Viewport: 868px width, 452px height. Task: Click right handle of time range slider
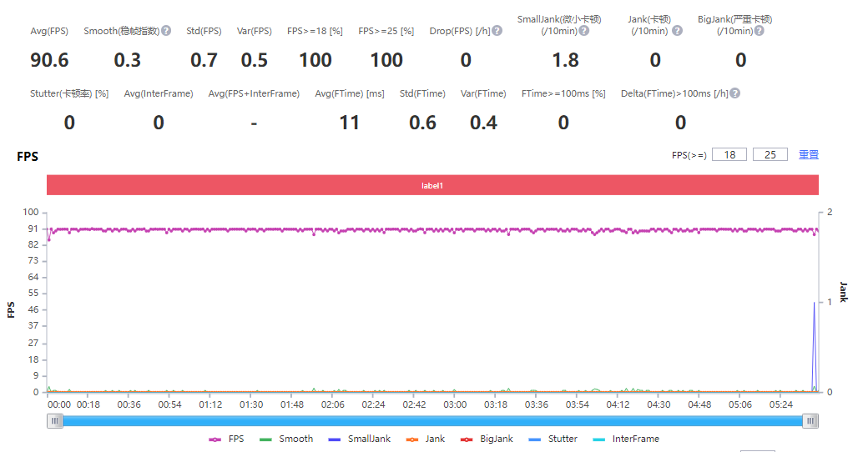pos(810,421)
